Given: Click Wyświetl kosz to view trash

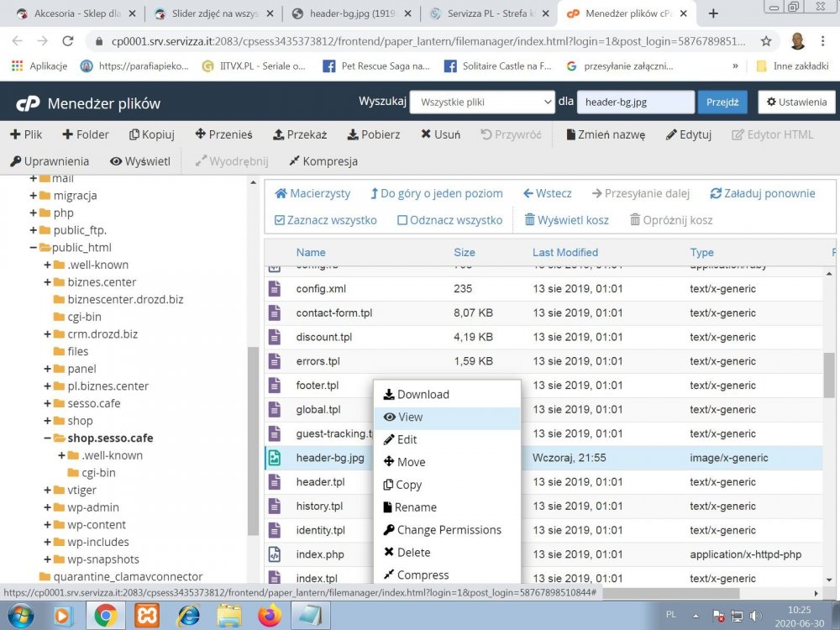Looking at the screenshot, I should tap(566, 220).
